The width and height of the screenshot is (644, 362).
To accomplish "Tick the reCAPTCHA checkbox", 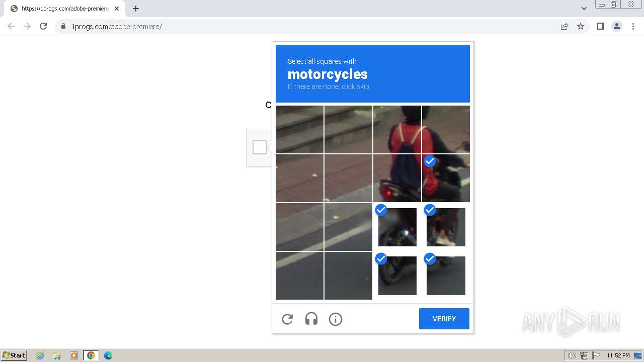I will tap(260, 147).
